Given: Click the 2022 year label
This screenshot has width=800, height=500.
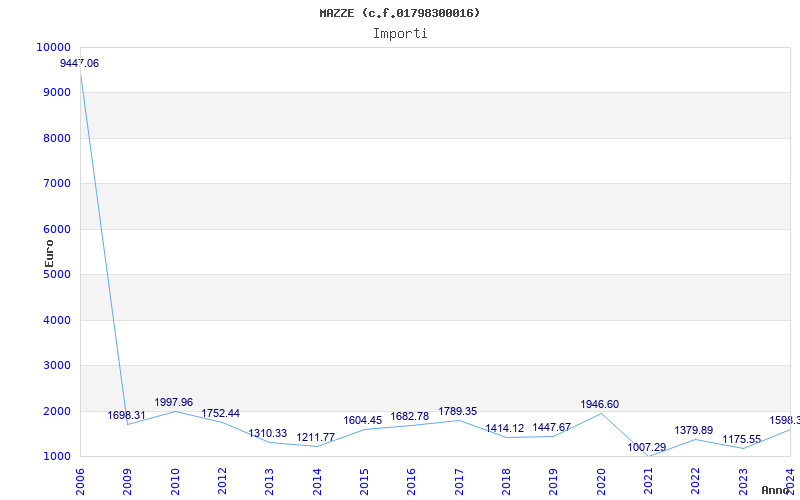Looking at the screenshot, I should tap(695, 481).
